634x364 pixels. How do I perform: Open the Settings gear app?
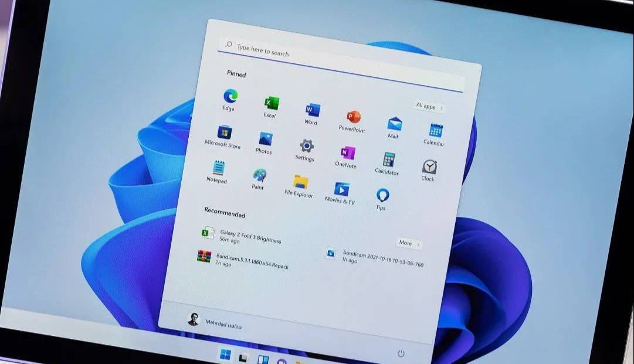pos(306,147)
